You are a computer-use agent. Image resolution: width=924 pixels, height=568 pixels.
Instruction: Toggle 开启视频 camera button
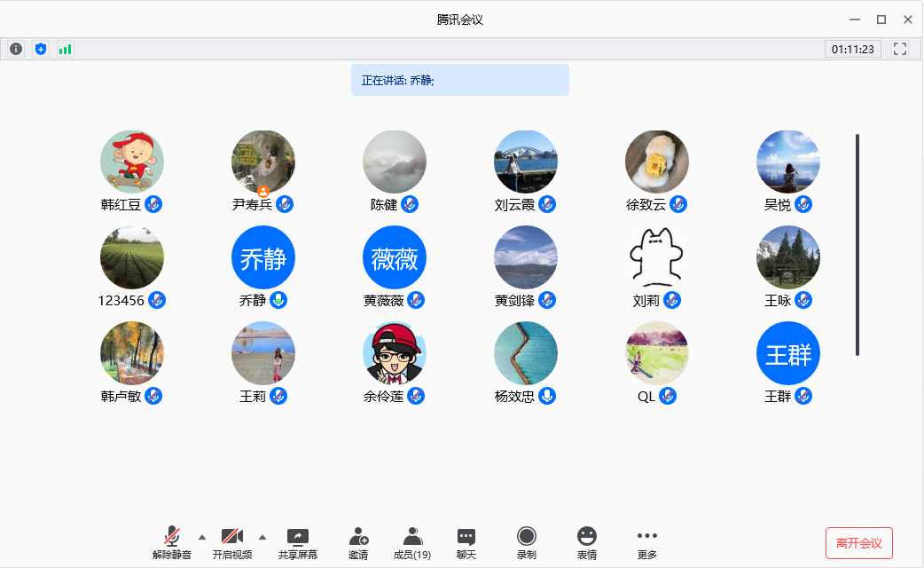tap(232, 542)
